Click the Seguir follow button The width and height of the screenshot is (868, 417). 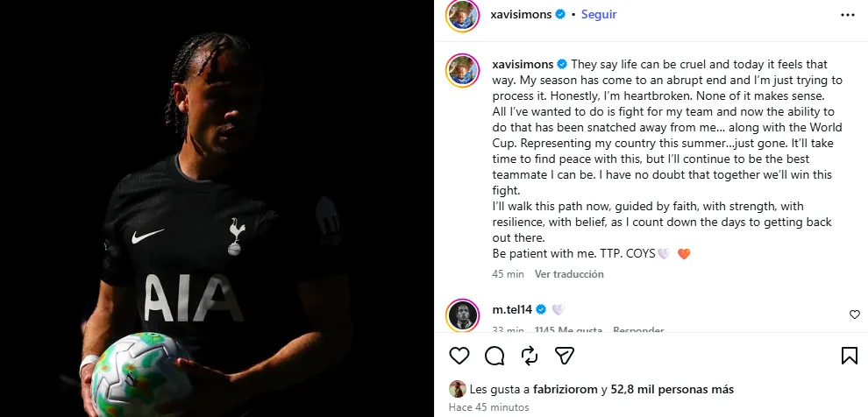(x=599, y=15)
